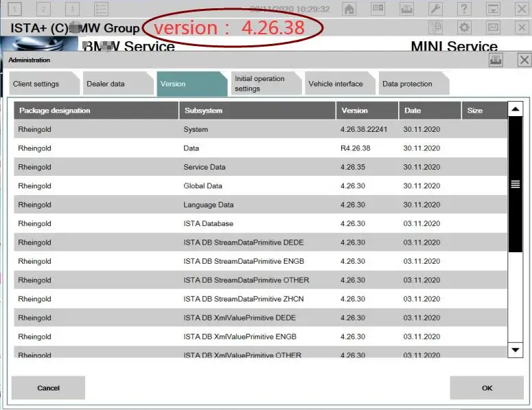Click scrollbar down arrow

(x=516, y=350)
